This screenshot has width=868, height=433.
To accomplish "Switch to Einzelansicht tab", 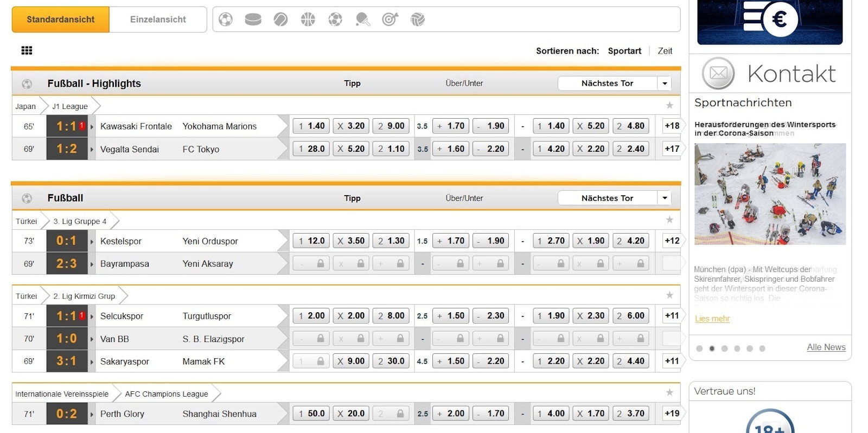I will (158, 20).
